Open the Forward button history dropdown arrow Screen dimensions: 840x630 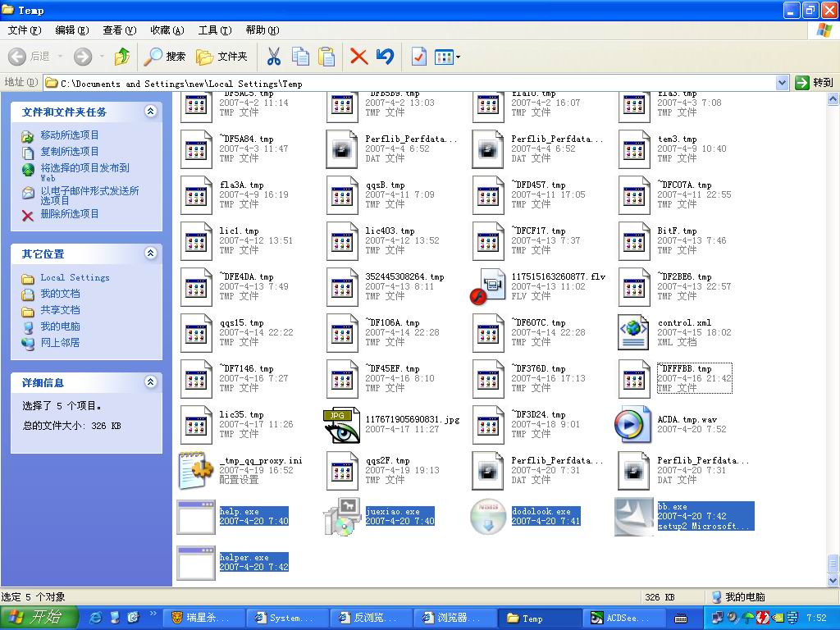click(x=102, y=57)
